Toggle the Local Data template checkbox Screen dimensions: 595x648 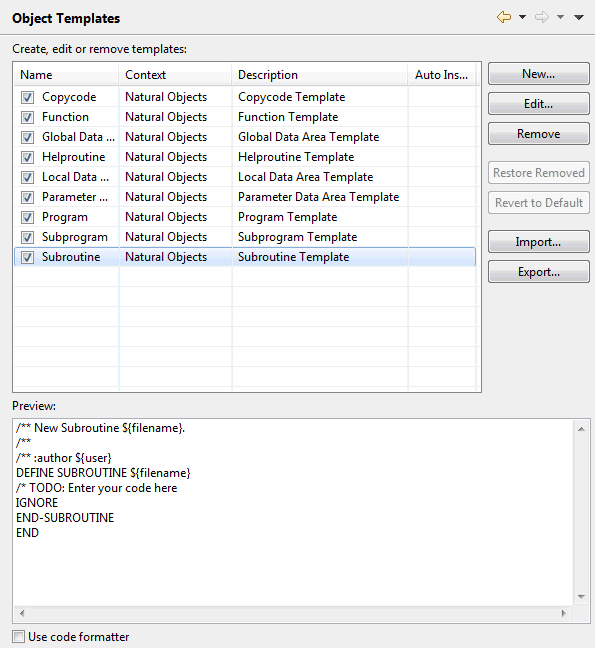coord(27,177)
